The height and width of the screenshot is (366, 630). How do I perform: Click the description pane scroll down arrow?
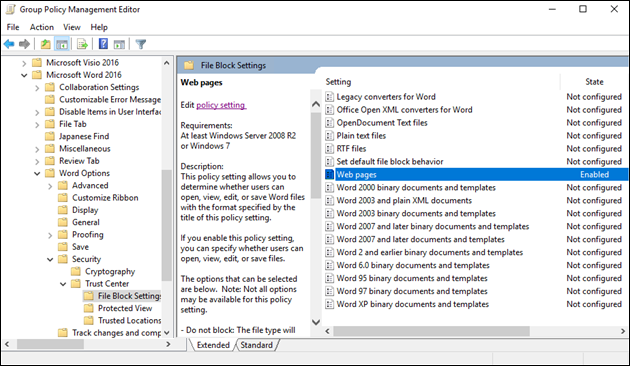coord(316,322)
